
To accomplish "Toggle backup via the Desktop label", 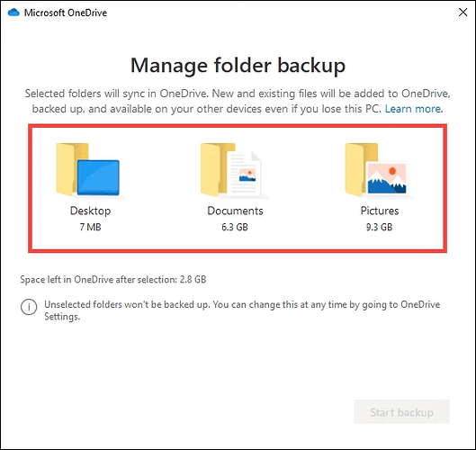I will coord(91,211).
